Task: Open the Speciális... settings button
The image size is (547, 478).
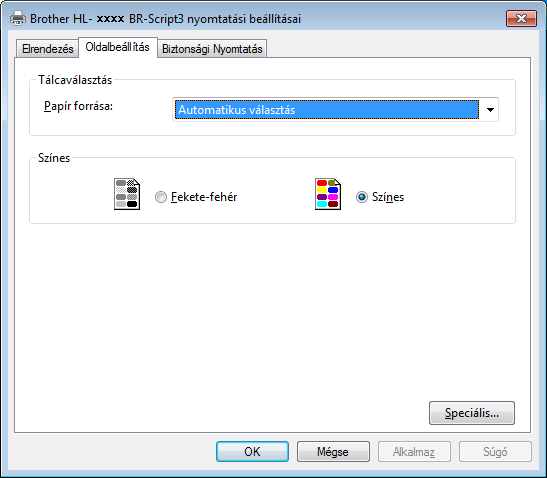Action: coord(472,413)
